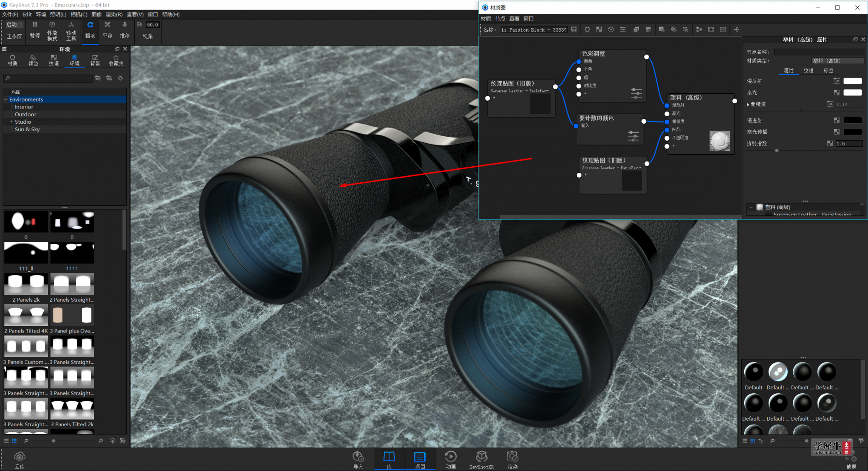Select the 平移 pan camera tool
The height and width of the screenshot is (471, 868).
tap(107, 30)
